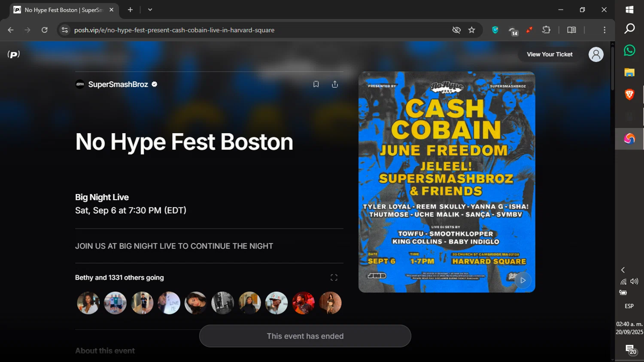This screenshot has width=644, height=362.
Task: Open the Wi-Fi network tray icon
Action: [623, 282]
